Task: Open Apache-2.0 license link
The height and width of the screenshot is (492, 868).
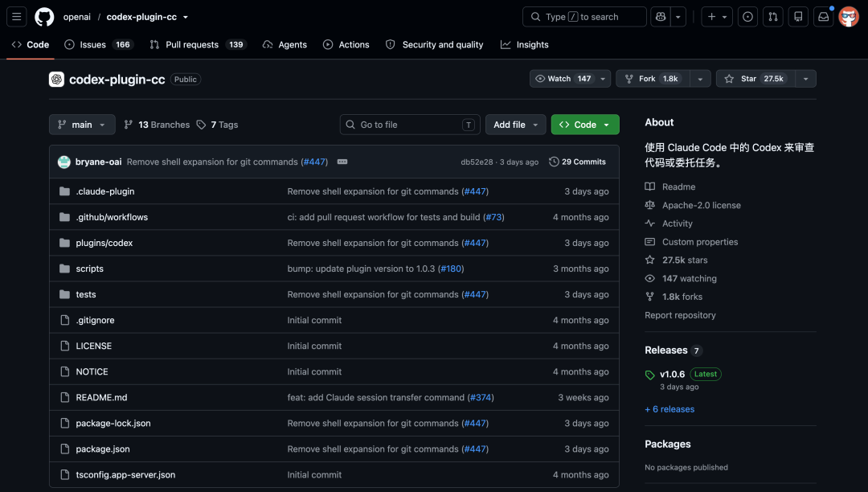Action: click(702, 205)
